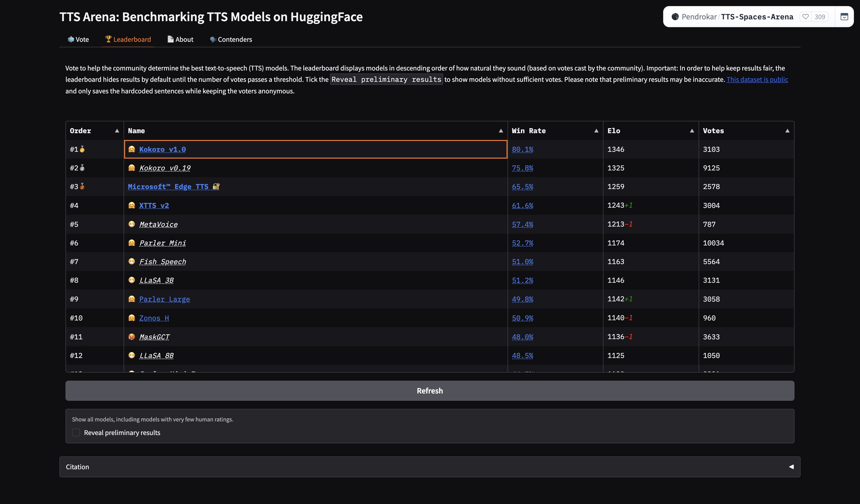This screenshot has height=504, width=860.
Task: Sort by Elo using its arrow
Action: [x=692, y=131]
